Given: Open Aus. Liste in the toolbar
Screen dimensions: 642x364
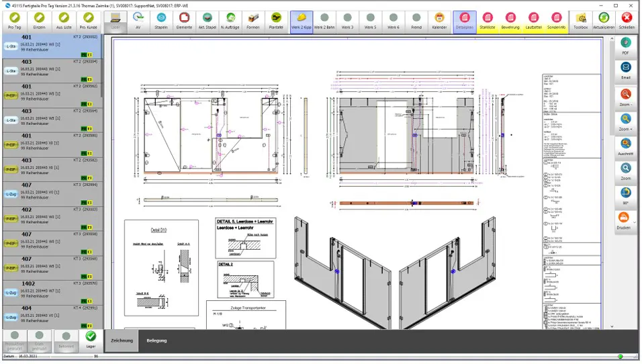Looking at the screenshot, I should pyautogui.click(x=64, y=21).
